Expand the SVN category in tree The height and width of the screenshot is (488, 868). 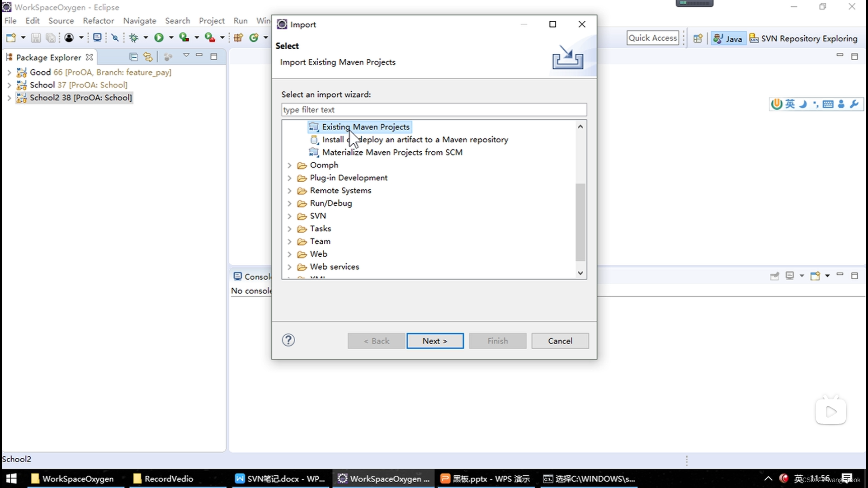(x=289, y=216)
